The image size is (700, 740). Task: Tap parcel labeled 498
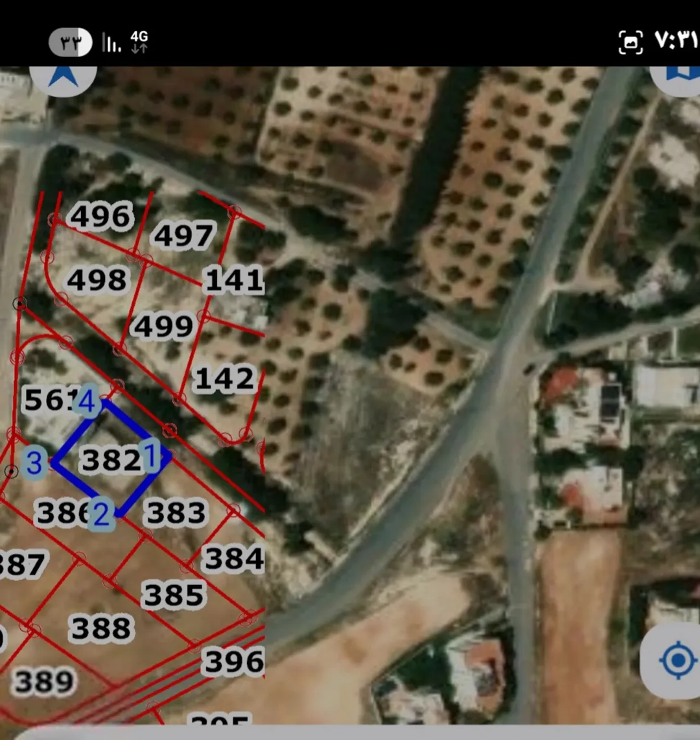coord(98,280)
